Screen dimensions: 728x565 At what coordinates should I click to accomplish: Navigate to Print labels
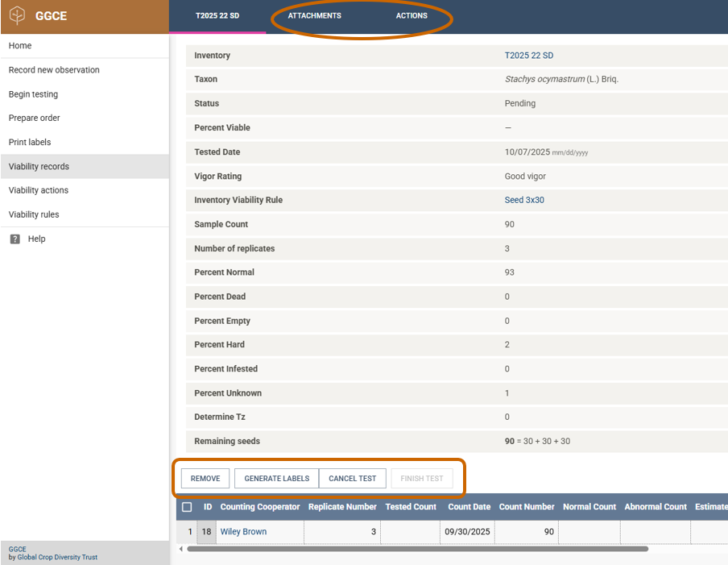pos(30,142)
